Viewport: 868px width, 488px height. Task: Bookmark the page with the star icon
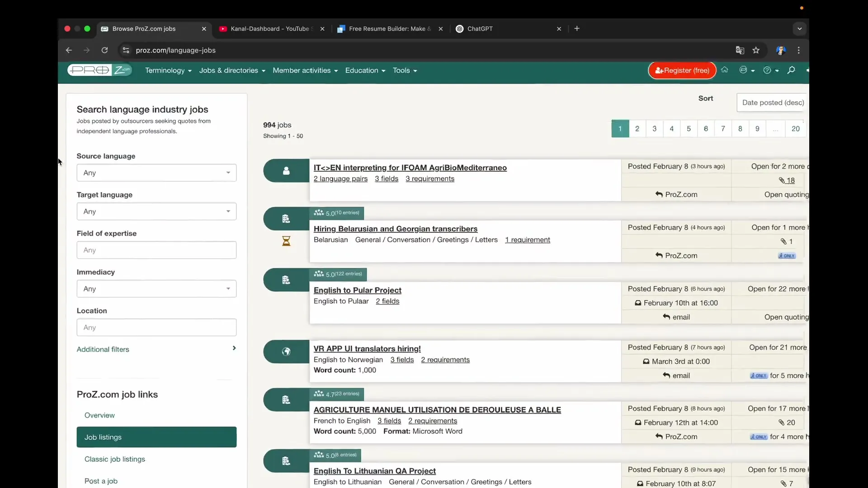(756, 50)
